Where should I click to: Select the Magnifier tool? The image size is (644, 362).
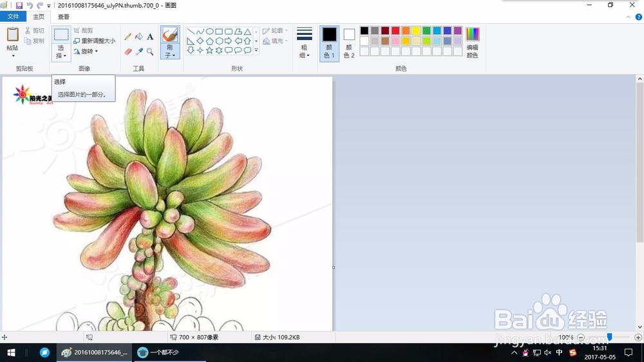[150, 52]
